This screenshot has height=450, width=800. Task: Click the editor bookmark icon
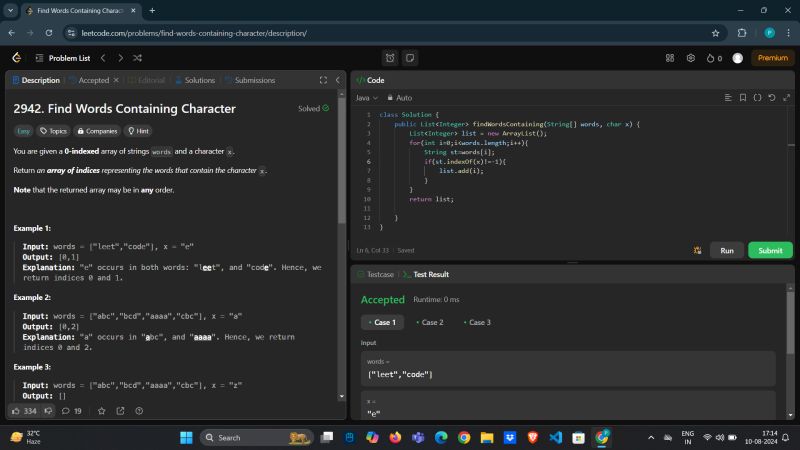(x=743, y=97)
